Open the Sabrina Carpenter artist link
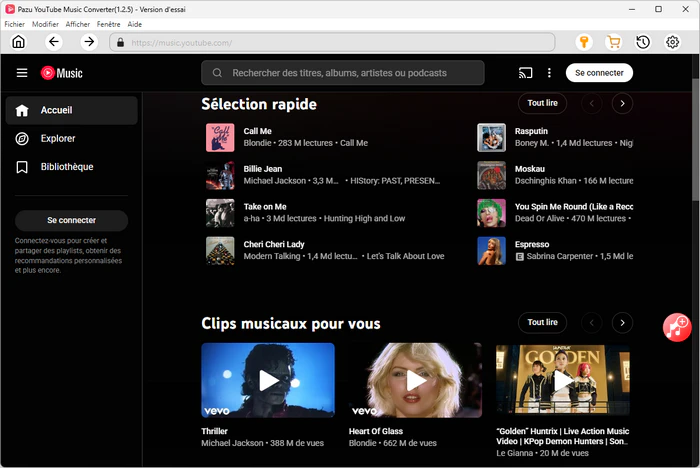This screenshot has width=700, height=468. pyautogui.click(x=560, y=256)
